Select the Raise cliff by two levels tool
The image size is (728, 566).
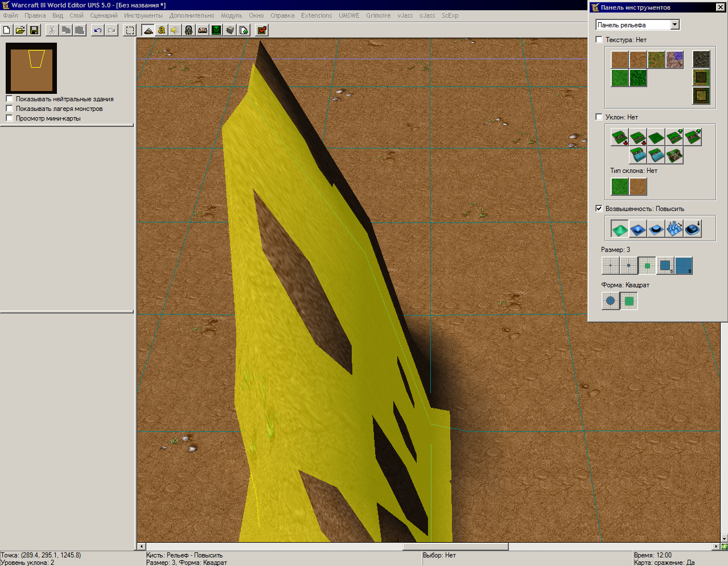pyautogui.click(x=692, y=137)
